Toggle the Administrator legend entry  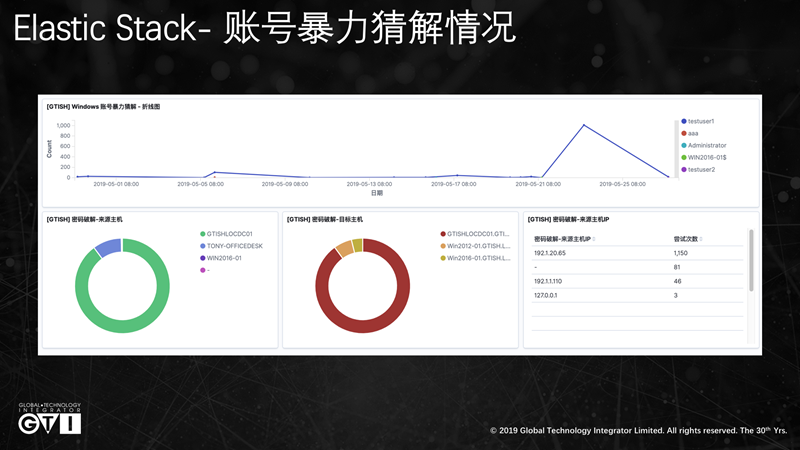click(x=704, y=145)
